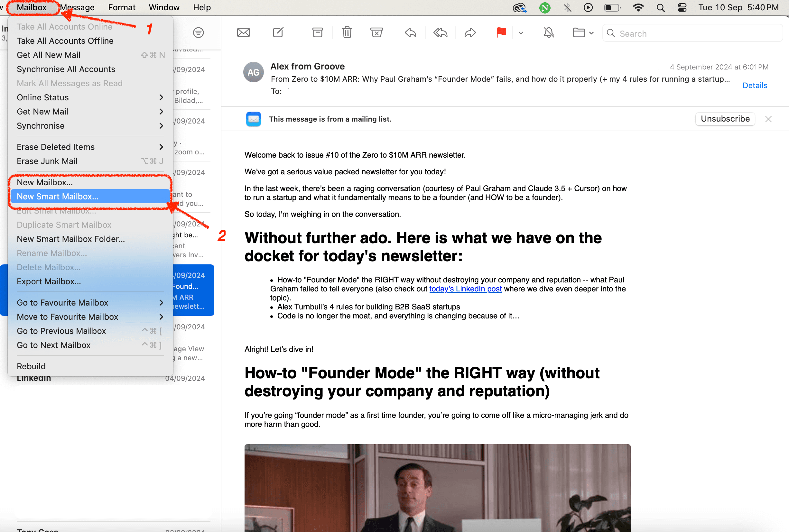Flag the message with red flag

coord(501,32)
